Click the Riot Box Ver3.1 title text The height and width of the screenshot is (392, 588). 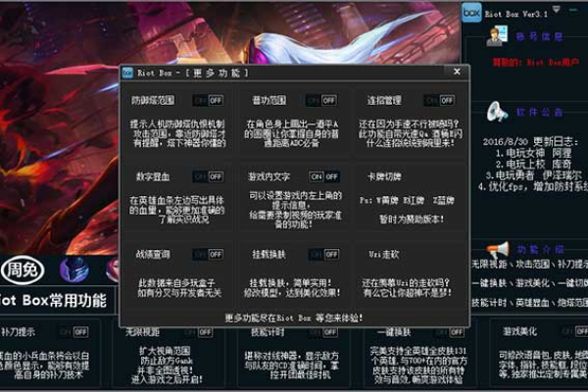[515, 15]
